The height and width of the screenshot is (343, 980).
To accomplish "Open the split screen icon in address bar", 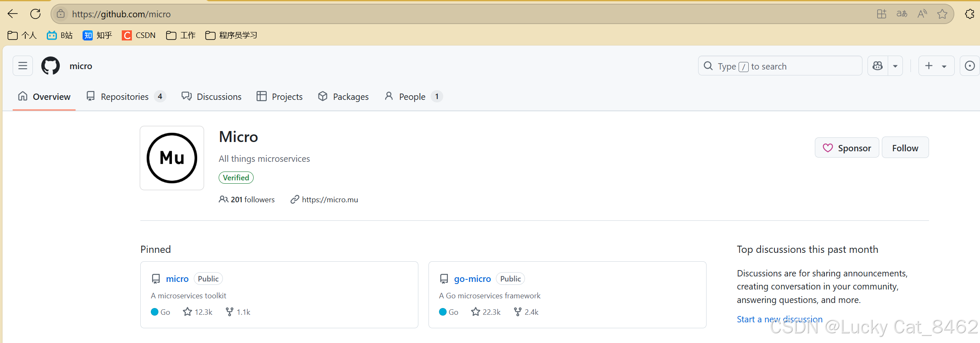I will (x=881, y=14).
